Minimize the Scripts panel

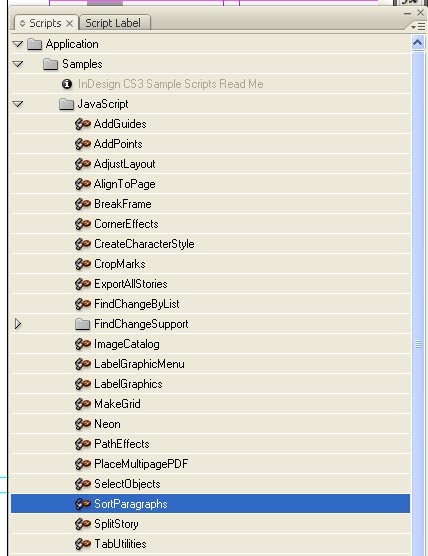click(x=407, y=14)
